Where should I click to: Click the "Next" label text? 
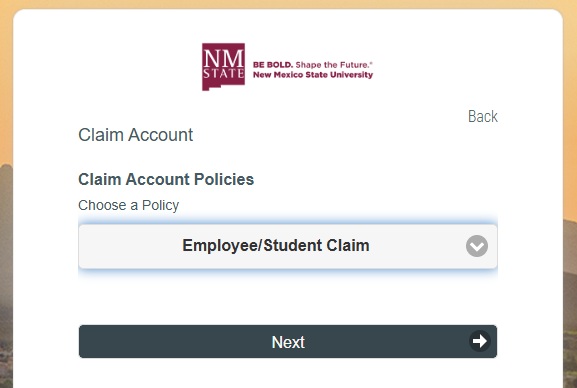point(288,342)
